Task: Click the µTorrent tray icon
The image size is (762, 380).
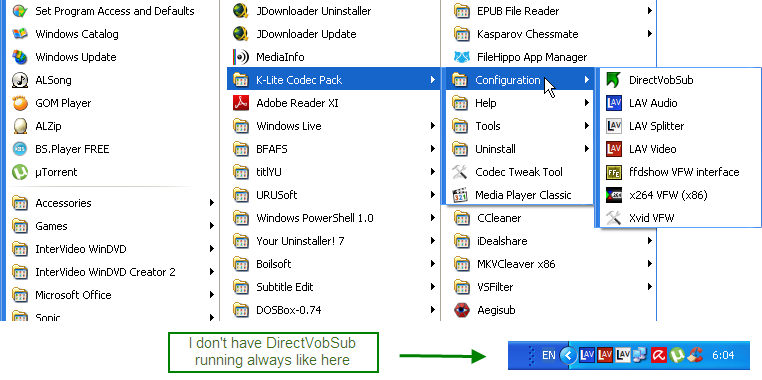Action: point(676,355)
